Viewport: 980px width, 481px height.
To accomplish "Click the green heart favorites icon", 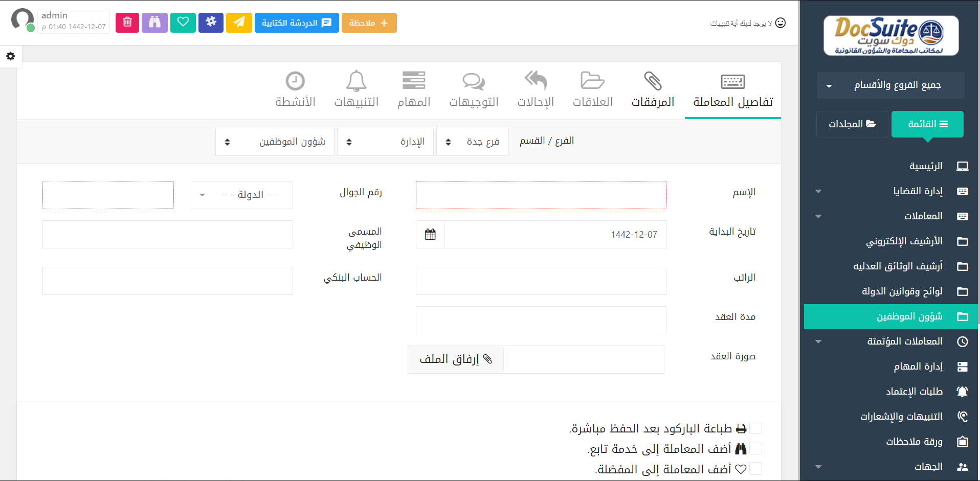I will click(183, 22).
